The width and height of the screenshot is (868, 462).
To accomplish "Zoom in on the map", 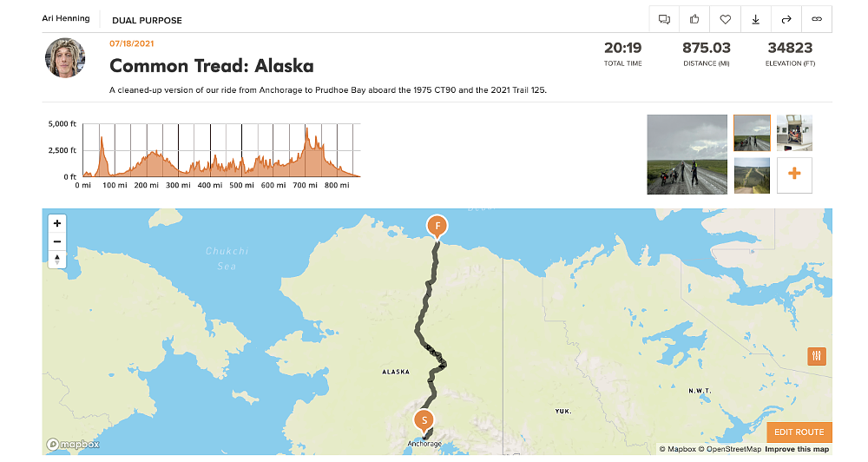I will pyautogui.click(x=57, y=223).
